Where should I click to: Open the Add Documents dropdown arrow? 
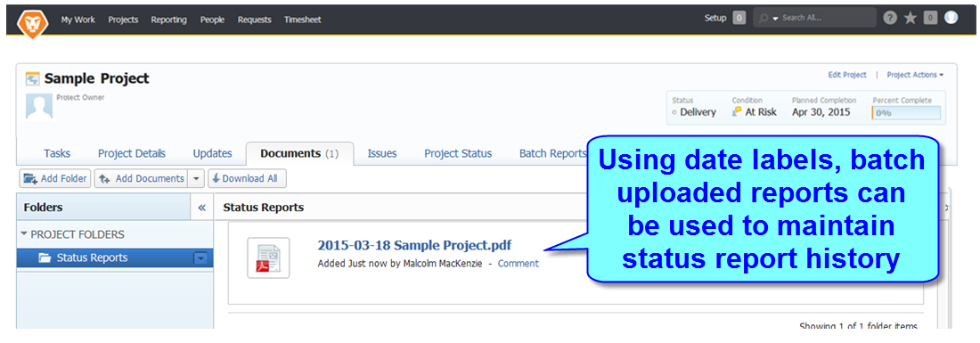(x=196, y=179)
